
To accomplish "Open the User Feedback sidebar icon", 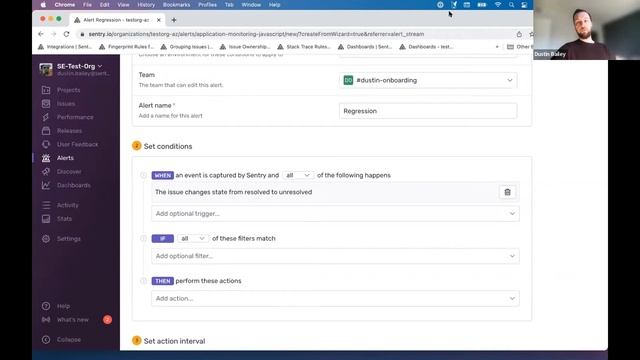I will click(x=46, y=144).
